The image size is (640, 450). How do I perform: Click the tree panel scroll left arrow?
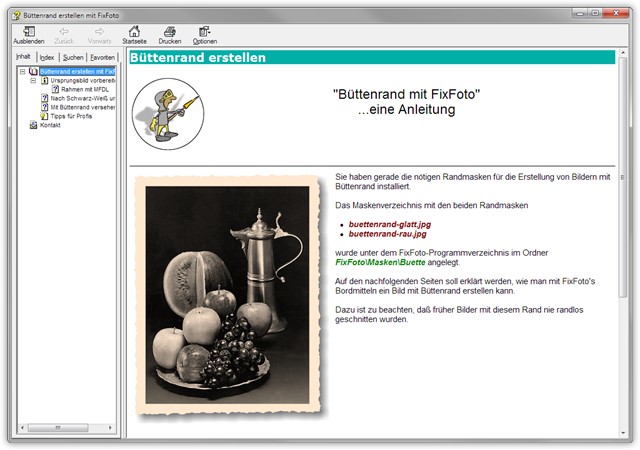coord(22,428)
